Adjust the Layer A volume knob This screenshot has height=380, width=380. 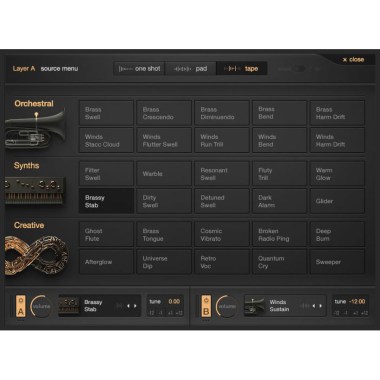click(x=41, y=306)
